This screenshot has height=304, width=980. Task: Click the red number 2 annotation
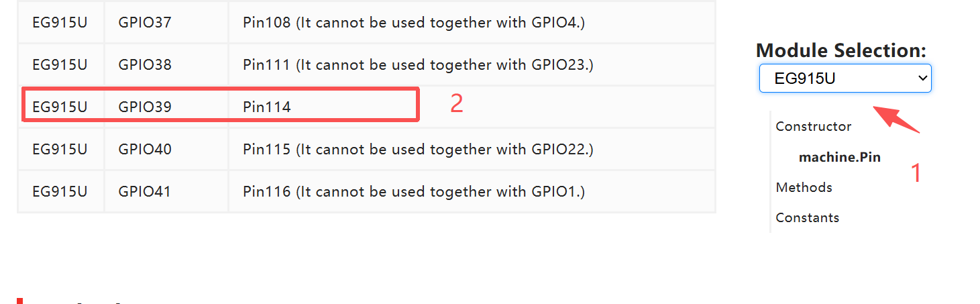pos(456,103)
